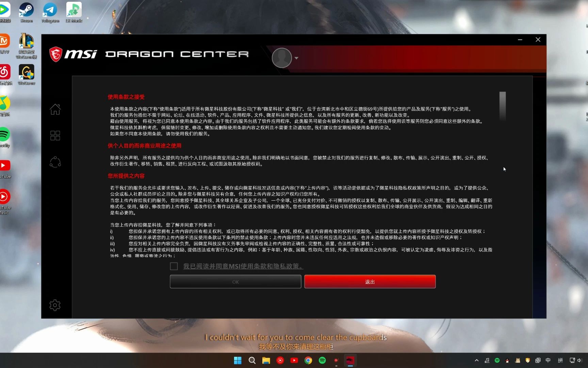
Task: Click the music note tray icon
Action: [x=487, y=361]
